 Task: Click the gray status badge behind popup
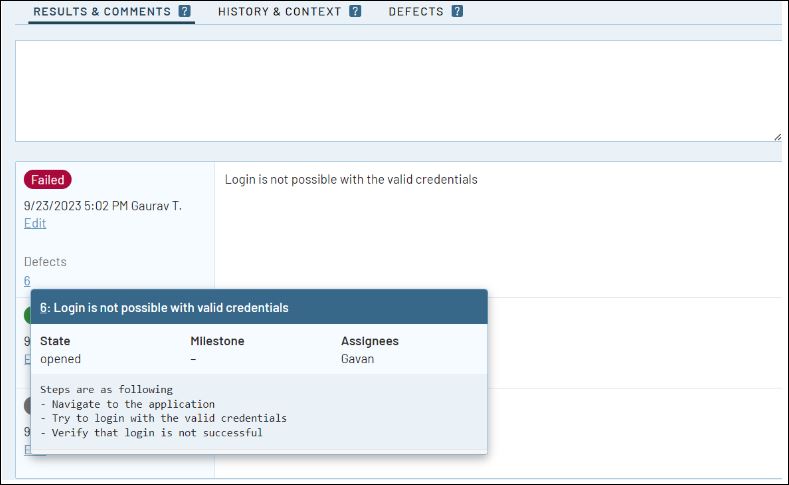27,406
